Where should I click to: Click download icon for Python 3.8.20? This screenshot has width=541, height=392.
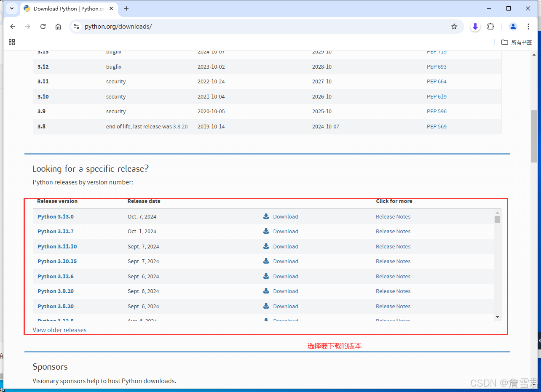[x=266, y=306]
